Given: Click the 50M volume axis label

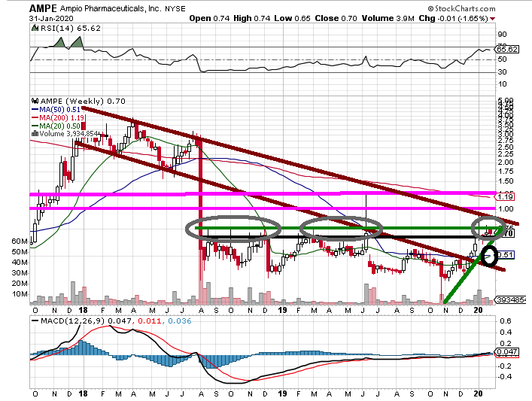Looking at the screenshot, I should pos(20,252).
